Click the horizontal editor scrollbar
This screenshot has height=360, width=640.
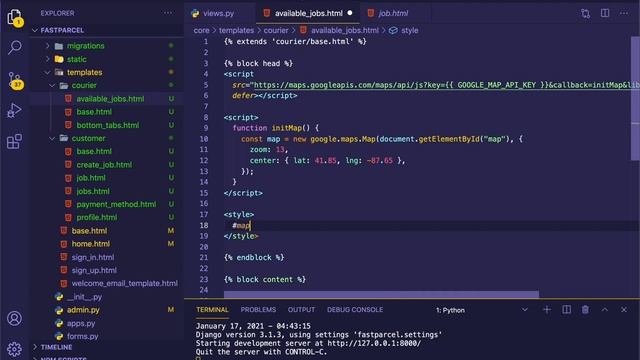pos(381,294)
